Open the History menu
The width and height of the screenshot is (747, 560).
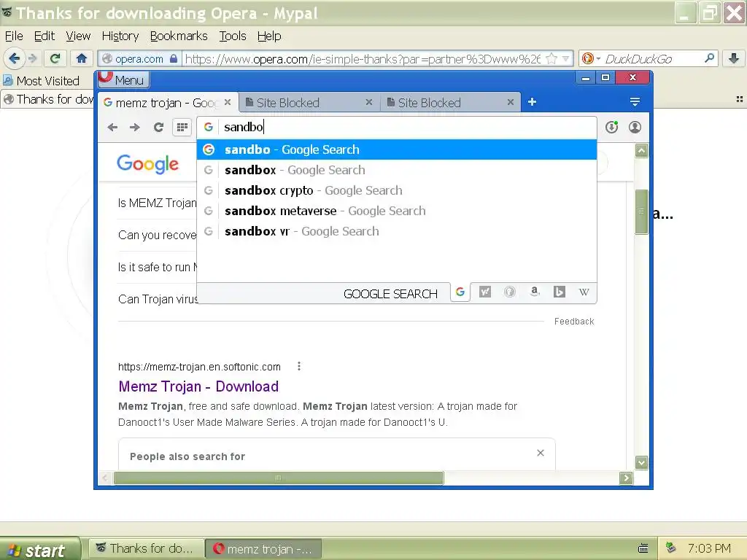pos(120,36)
